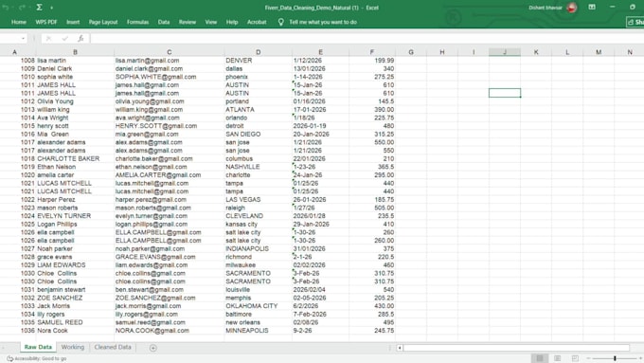Select column E header
Screen dimensions: 644x363
(320, 52)
